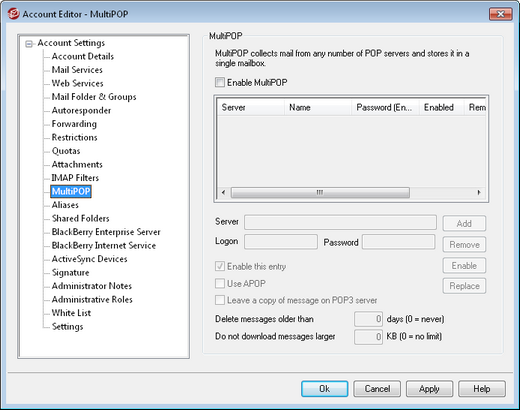Click the Add server button
The image size is (520, 410).
click(x=464, y=223)
